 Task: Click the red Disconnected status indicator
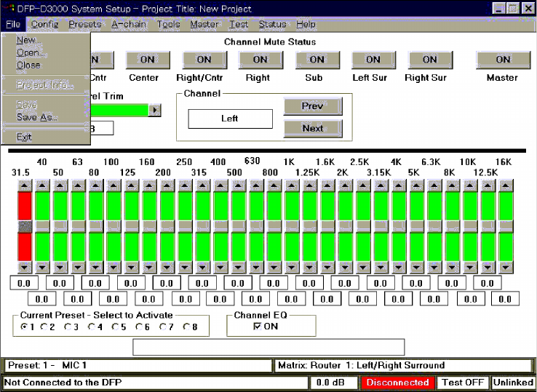397,383
